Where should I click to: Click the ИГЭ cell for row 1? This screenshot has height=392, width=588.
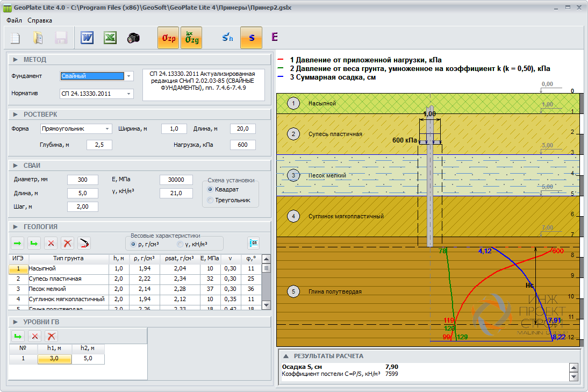(x=18, y=268)
